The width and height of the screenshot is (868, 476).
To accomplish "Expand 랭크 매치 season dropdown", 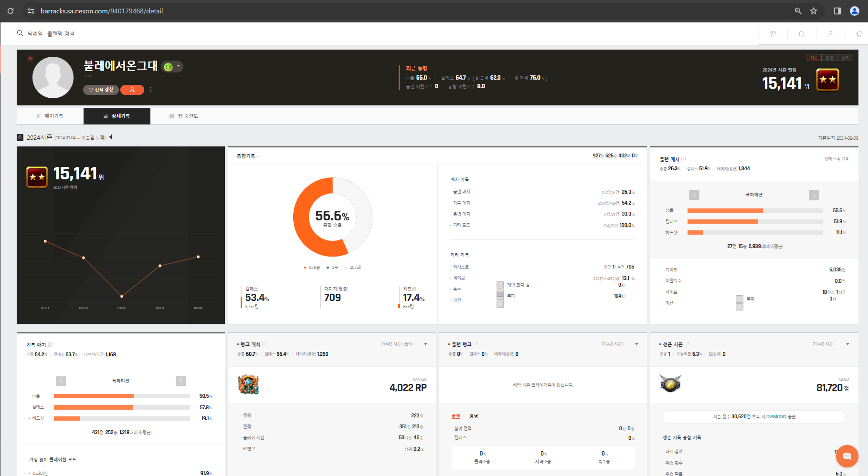I will click(425, 344).
